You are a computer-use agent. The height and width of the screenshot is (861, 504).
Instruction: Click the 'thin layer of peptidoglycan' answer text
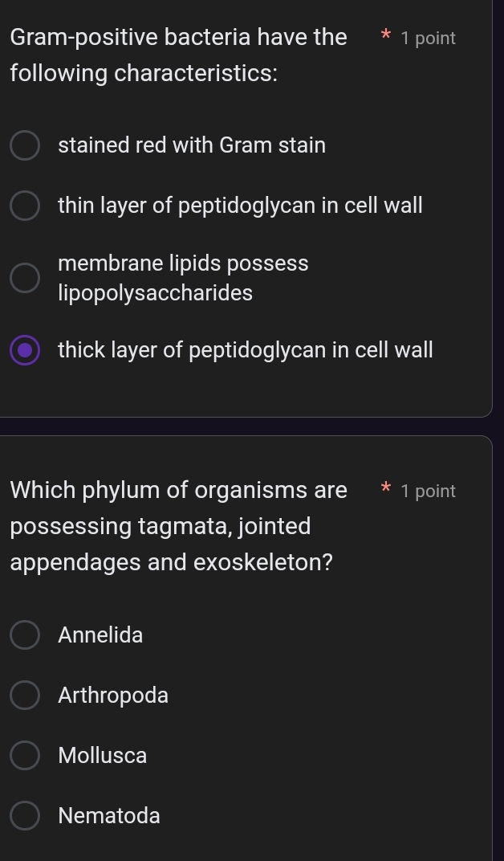241,206
